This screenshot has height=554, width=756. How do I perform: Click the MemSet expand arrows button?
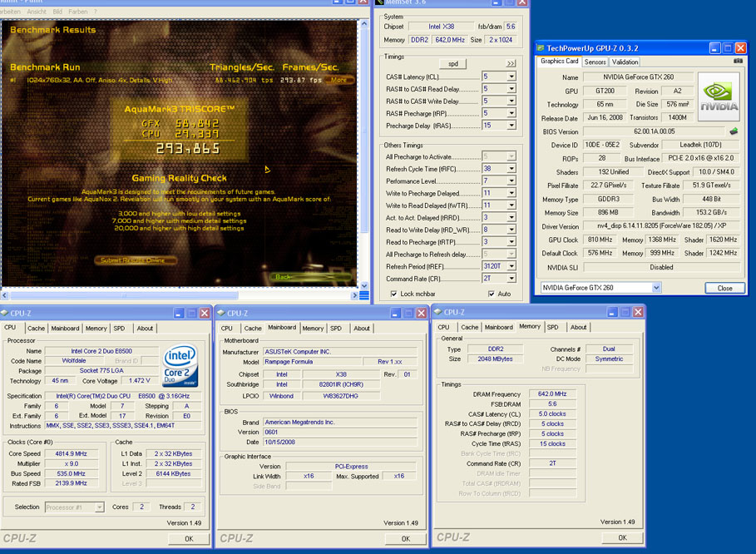(x=511, y=64)
